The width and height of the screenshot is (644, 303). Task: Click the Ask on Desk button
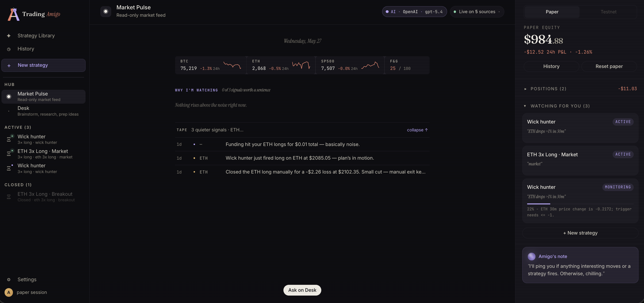click(x=302, y=290)
